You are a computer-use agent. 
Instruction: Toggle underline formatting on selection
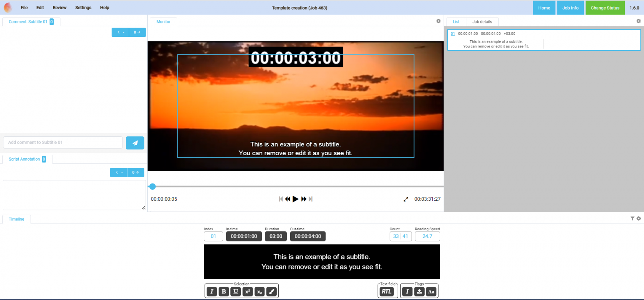(236, 292)
